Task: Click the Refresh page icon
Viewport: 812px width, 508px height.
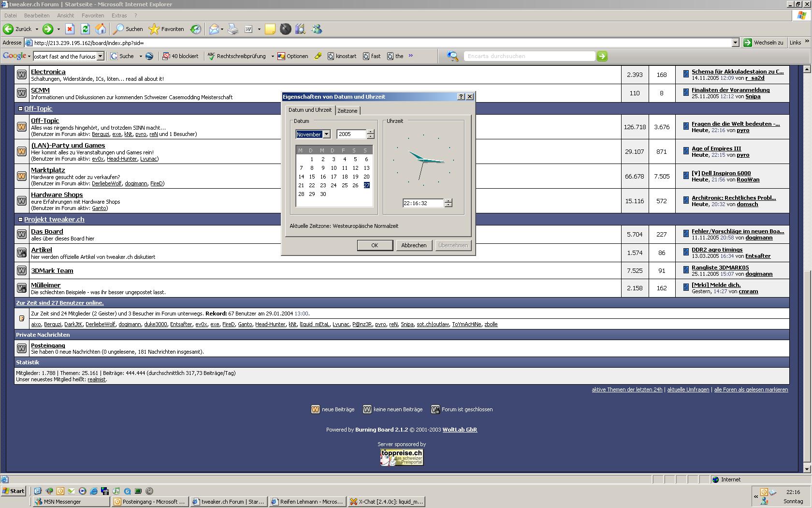Action: (85, 30)
